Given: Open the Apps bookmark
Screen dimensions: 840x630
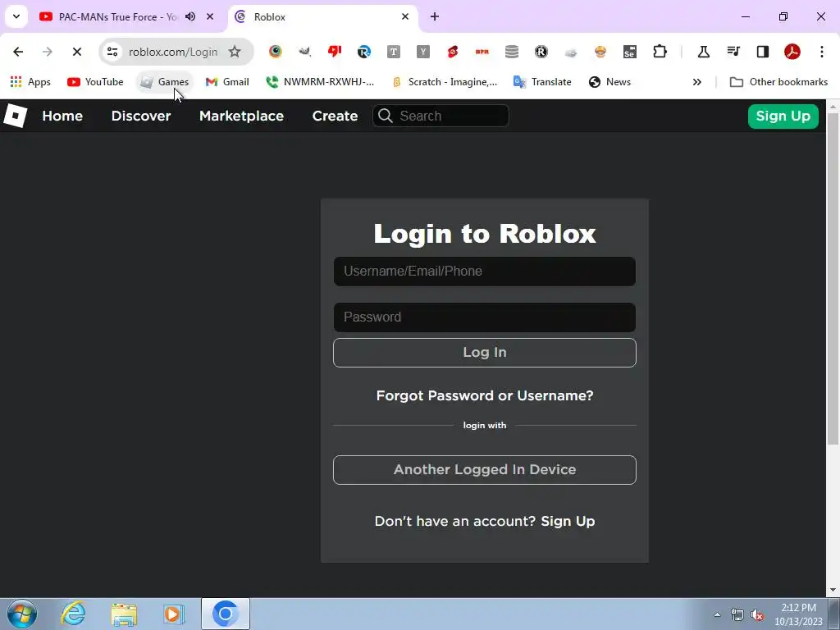Looking at the screenshot, I should click(30, 82).
